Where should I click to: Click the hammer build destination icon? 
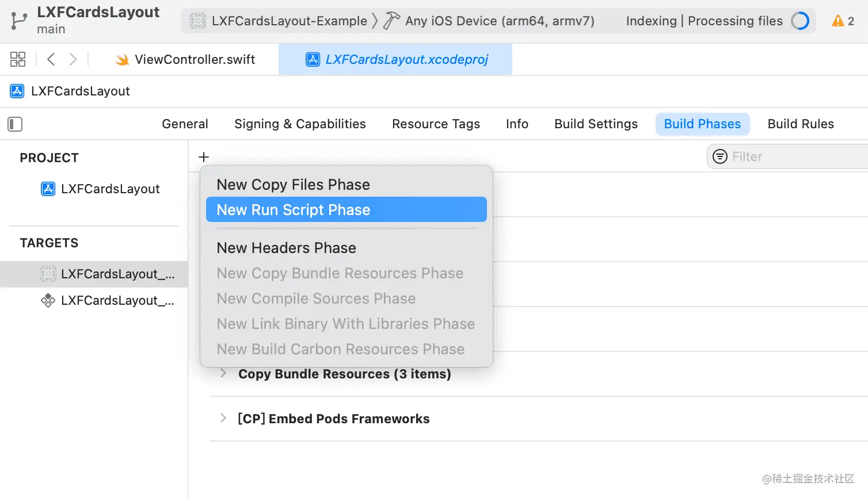(x=391, y=21)
